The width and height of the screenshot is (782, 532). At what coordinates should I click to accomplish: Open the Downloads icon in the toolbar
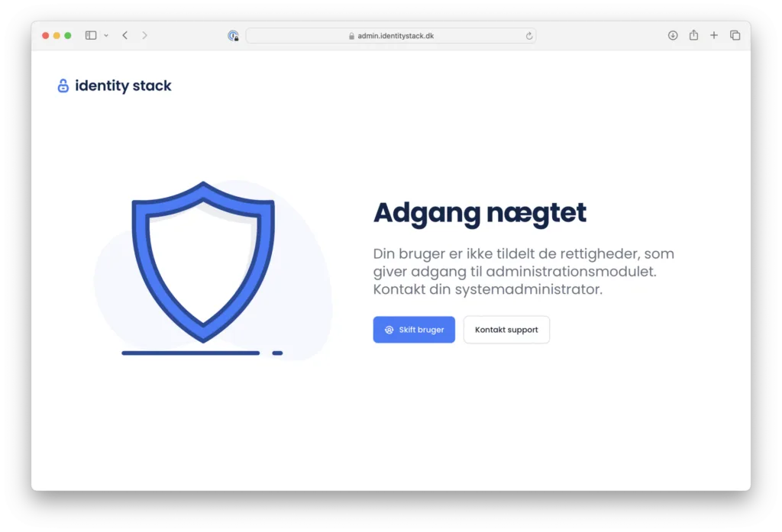tap(673, 35)
